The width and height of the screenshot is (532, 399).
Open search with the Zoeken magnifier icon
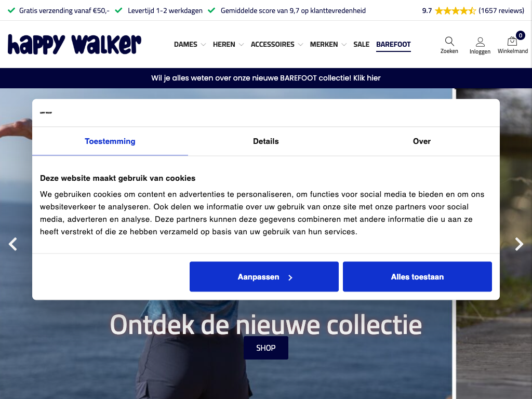tap(449, 42)
